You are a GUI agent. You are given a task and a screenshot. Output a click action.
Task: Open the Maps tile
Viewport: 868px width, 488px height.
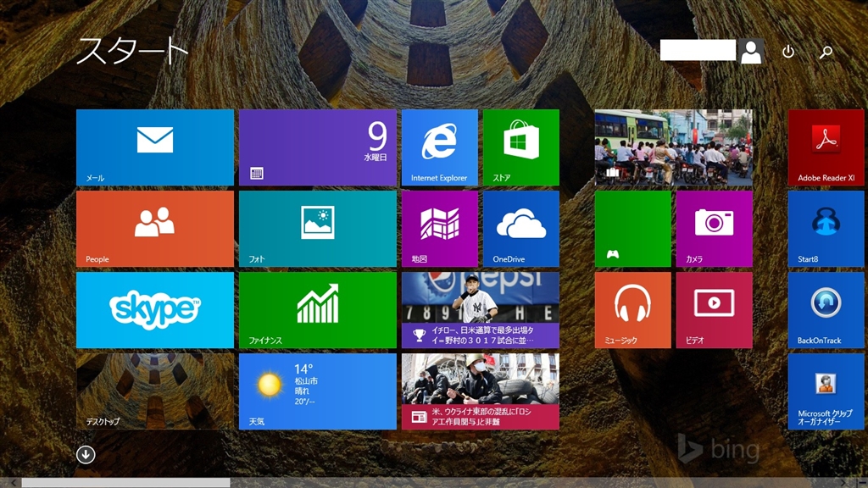tap(440, 229)
